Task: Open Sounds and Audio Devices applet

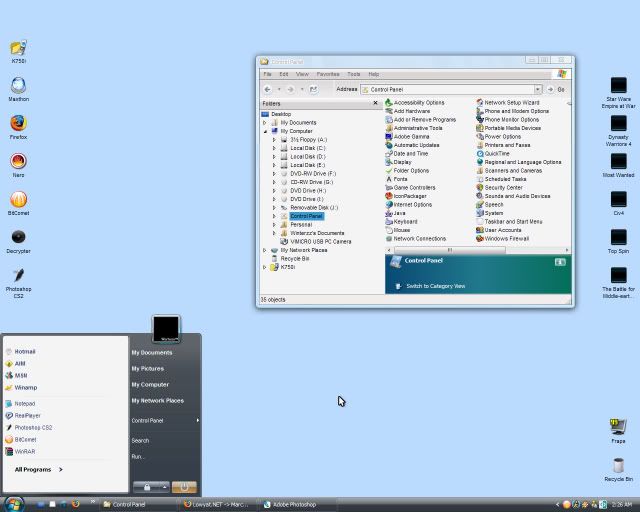Action: click(516, 196)
